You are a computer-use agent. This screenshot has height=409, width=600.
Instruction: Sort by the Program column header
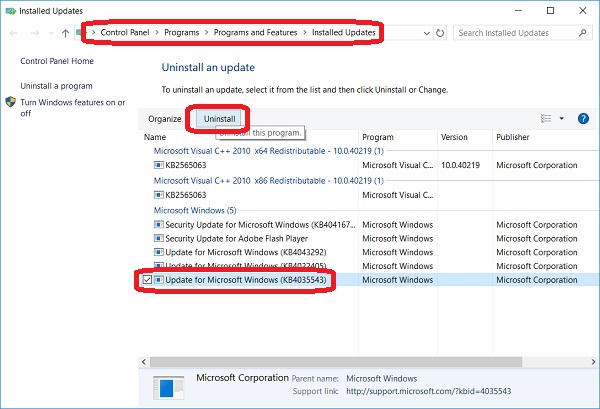(x=378, y=137)
